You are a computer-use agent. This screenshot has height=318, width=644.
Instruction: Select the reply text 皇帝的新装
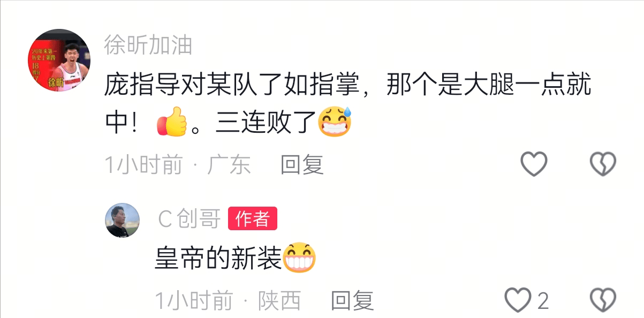[x=218, y=258]
